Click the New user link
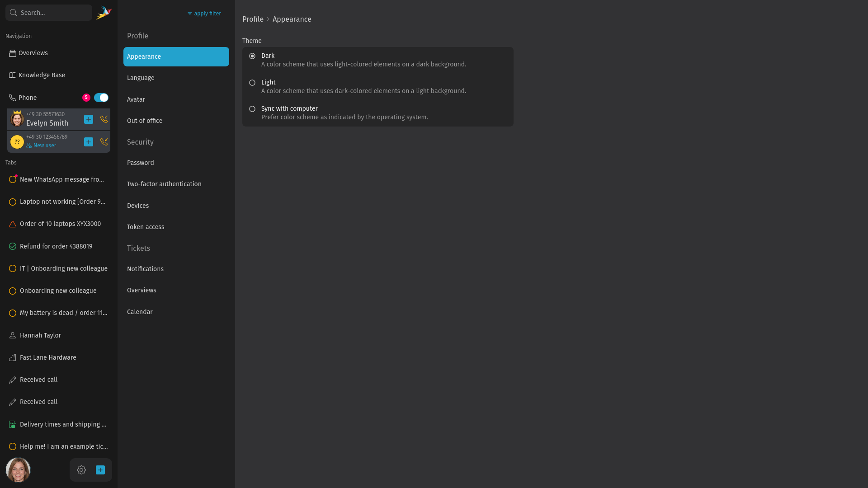 (x=41, y=145)
